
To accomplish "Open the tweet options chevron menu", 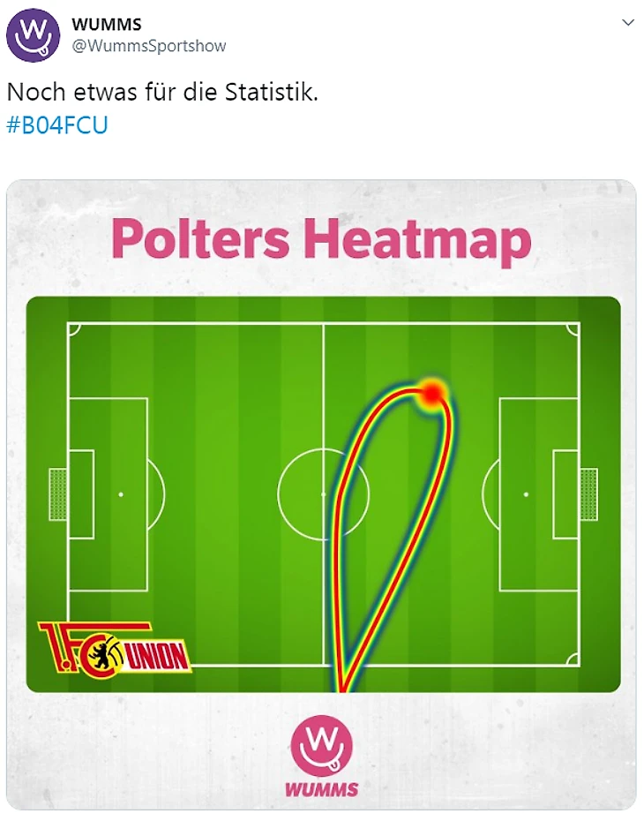I will click(x=627, y=23).
